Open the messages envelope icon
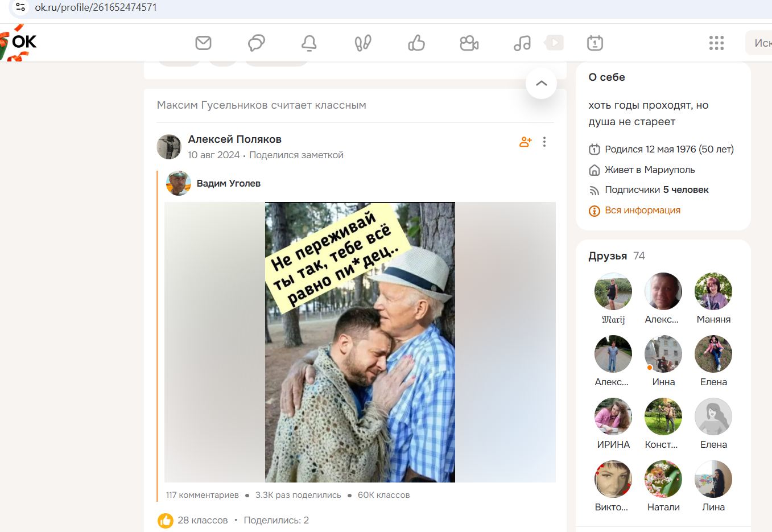The image size is (772, 532). [x=203, y=43]
